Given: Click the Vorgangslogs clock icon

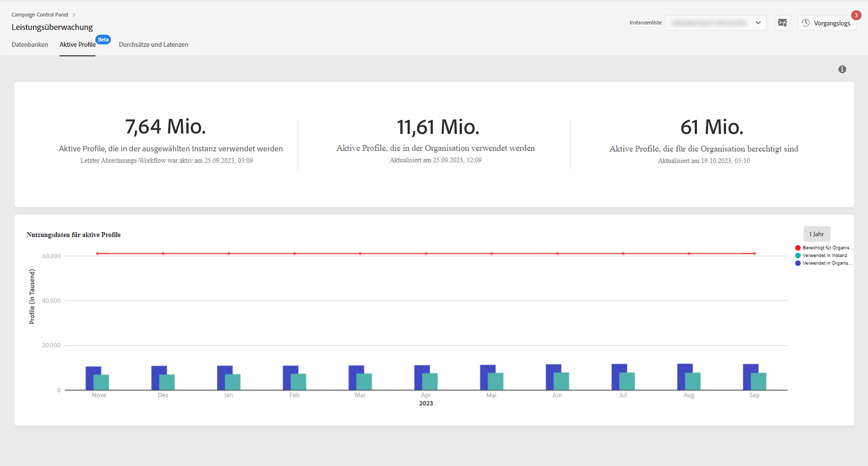Looking at the screenshot, I should tap(806, 23).
